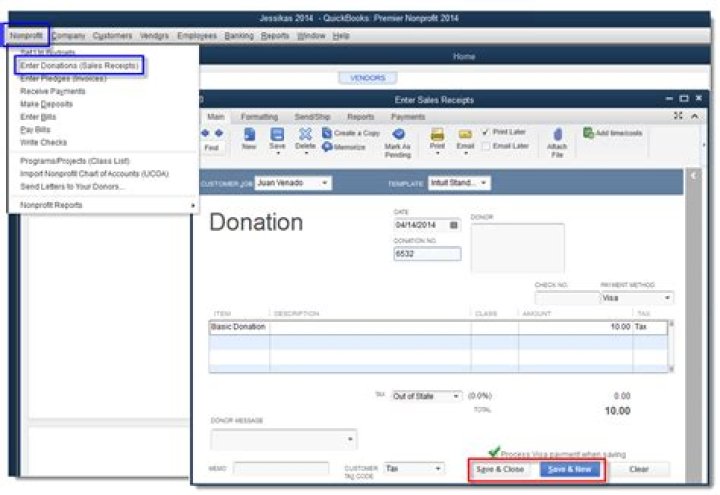This screenshot has height=495, width=720.
Task: Toggle the Email Later checkbox
Action: point(486,146)
